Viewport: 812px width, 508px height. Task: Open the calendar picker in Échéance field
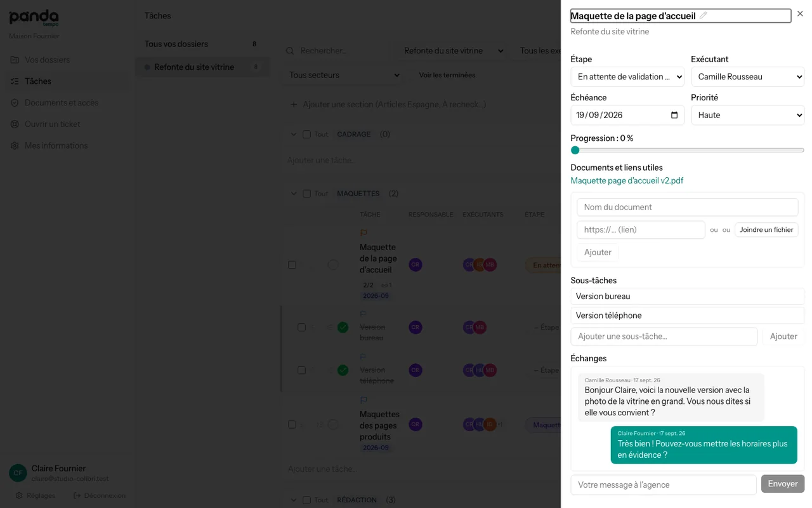(x=674, y=115)
